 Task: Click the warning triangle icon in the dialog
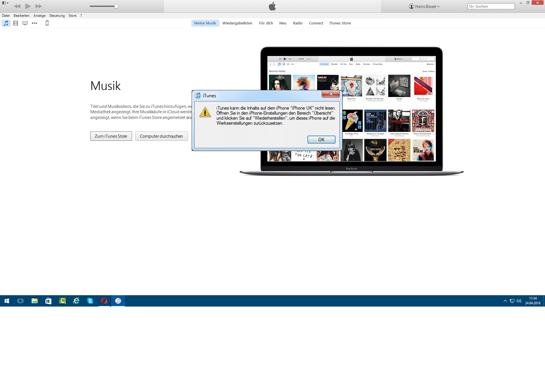click(205, 112)
